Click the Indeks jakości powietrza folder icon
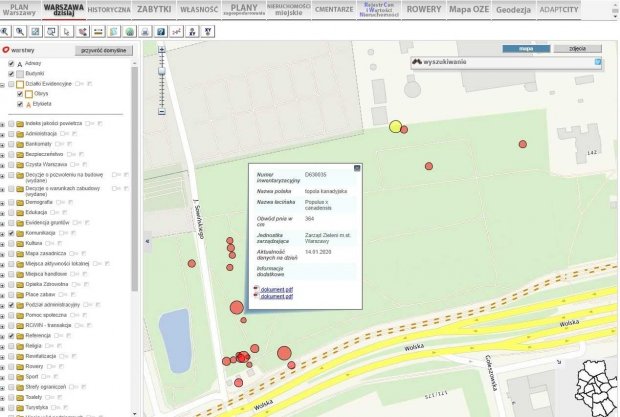This screenshot has width=620, height=417. click(20, 124)
